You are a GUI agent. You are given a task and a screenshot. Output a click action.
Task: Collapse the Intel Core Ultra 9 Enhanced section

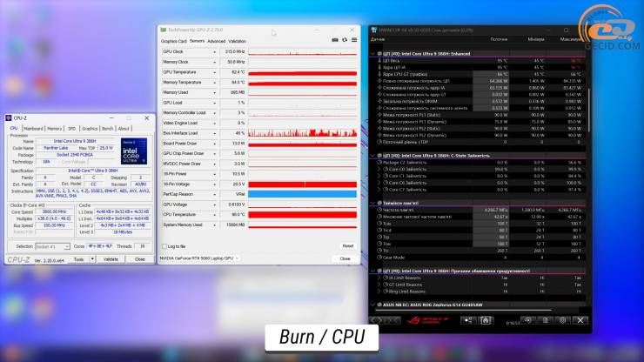pos(373,54)
